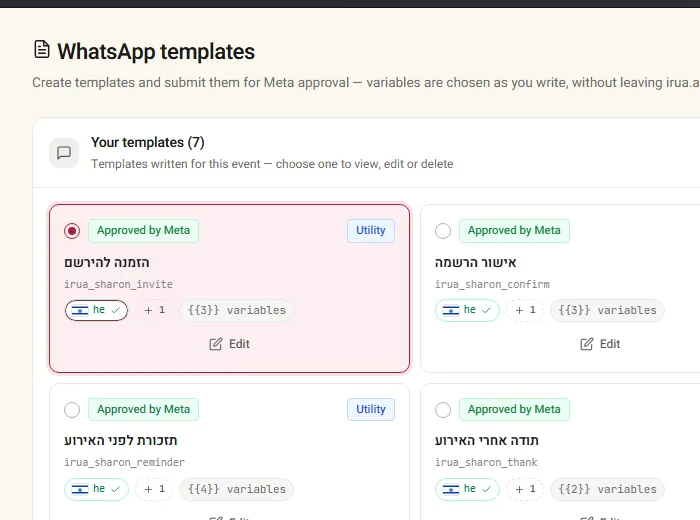
Task: Click 'Approved by Meta' badge on irua_sharon_reminder
Action: (x=143, y=409)
